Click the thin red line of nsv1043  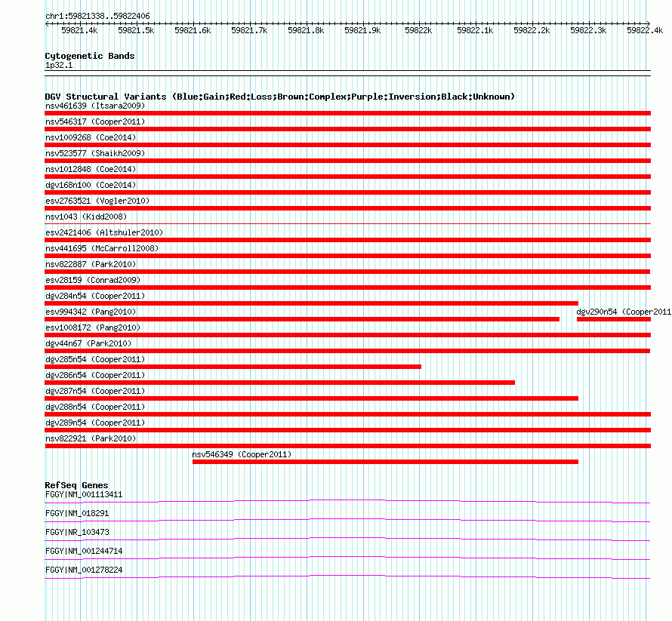[347, 223]
